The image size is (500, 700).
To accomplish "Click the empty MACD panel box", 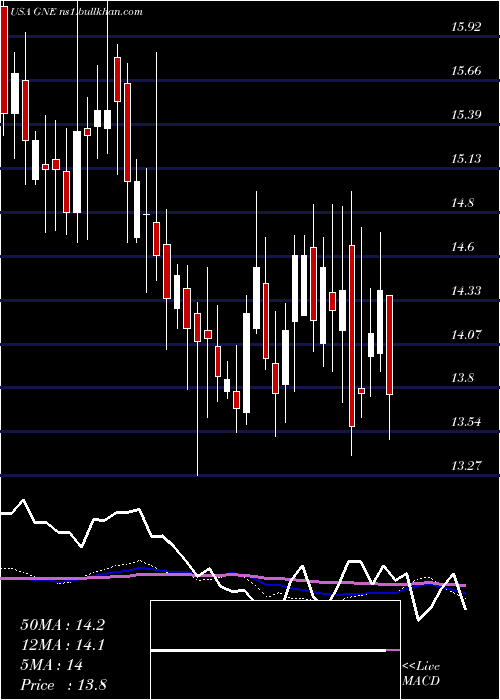I will coord(275,650).
